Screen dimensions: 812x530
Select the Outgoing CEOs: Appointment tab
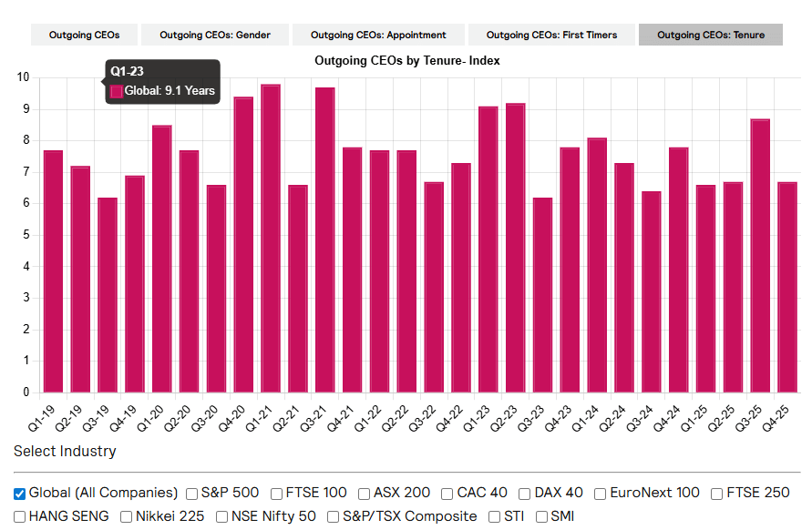tap(378, 36)
